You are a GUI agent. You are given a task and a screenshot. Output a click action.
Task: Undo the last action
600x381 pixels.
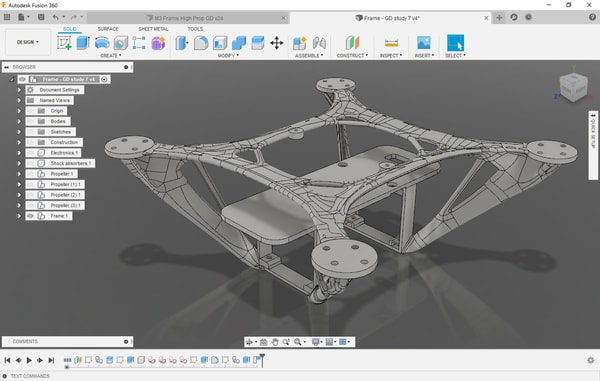(56, 17)
